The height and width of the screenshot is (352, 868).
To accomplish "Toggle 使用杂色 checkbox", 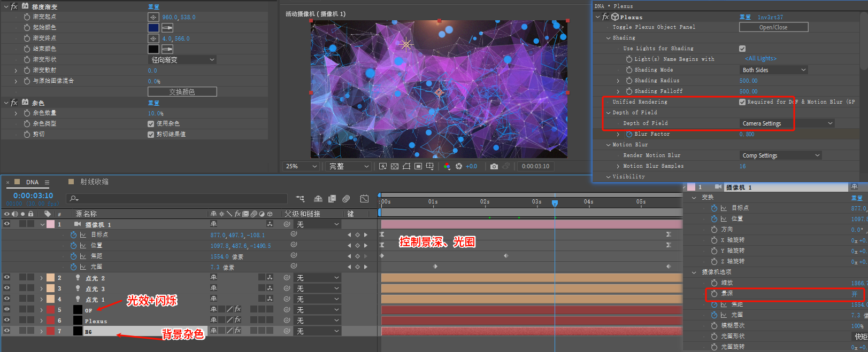I will (x=151, y=123).
